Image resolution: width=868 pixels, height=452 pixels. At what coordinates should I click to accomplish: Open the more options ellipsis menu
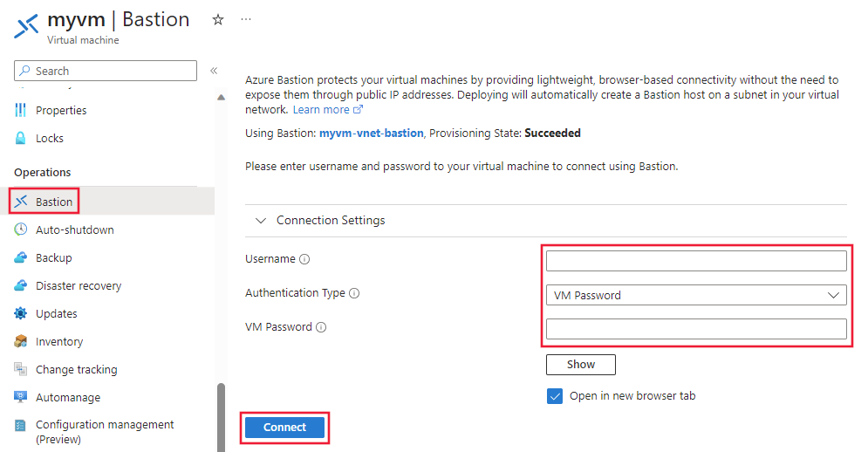tap(246, 19)
